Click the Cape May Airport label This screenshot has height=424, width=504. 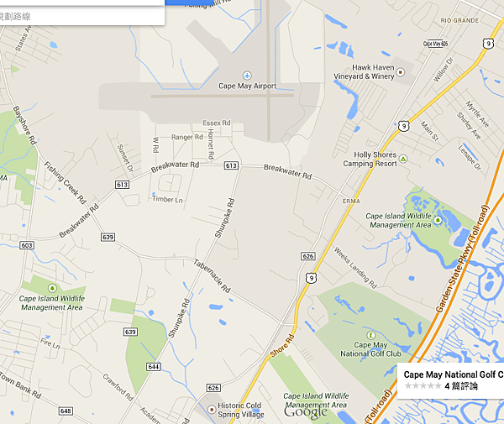click(x=247, y=86)
